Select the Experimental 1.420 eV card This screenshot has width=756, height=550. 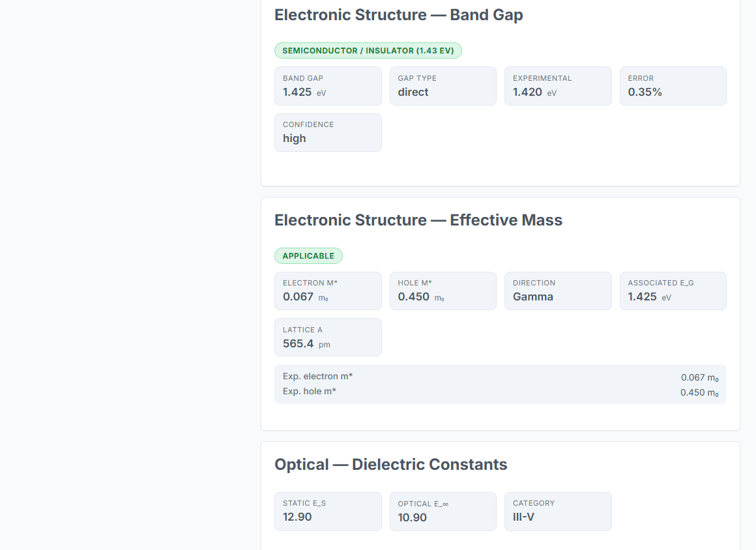coord(558,86)
